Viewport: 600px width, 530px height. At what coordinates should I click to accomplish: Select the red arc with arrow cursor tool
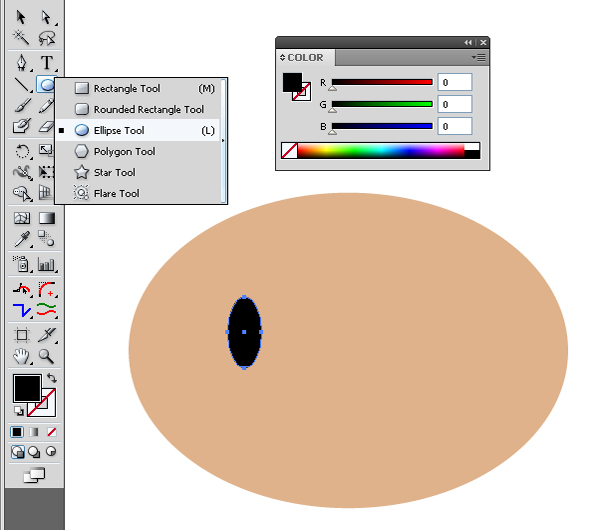[21, 289]
